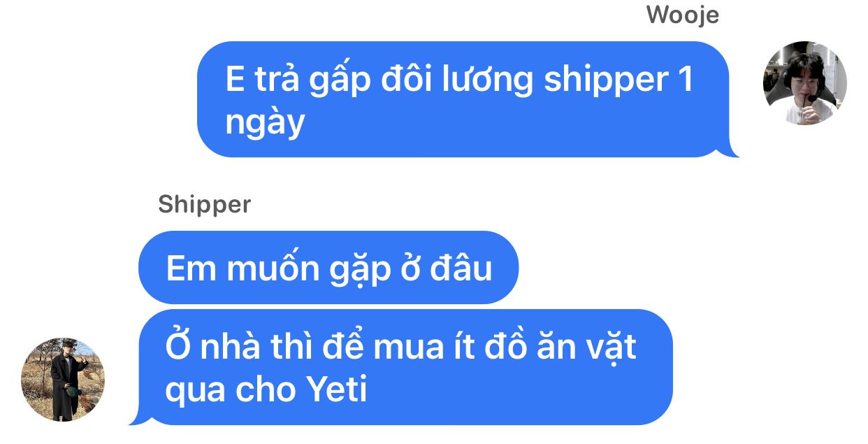The image size is (868, 444).
Task: Select the "Em muốn gặp ở đâu" message bubble
Action: tap(328, 268)
